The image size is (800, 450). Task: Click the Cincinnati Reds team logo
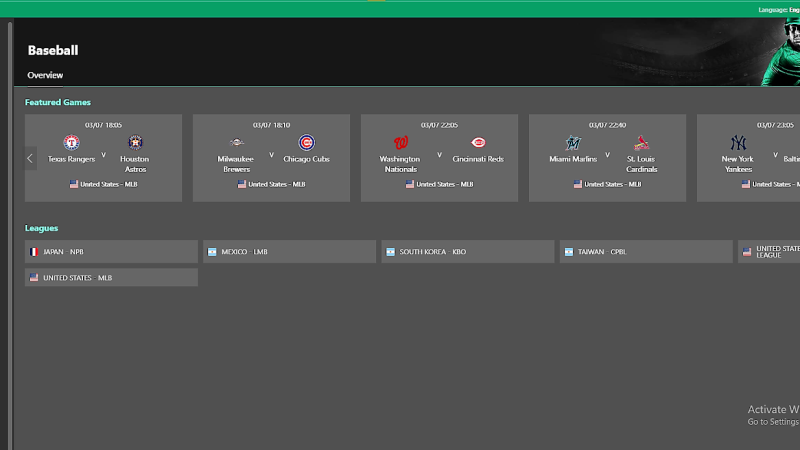(478, 142)
